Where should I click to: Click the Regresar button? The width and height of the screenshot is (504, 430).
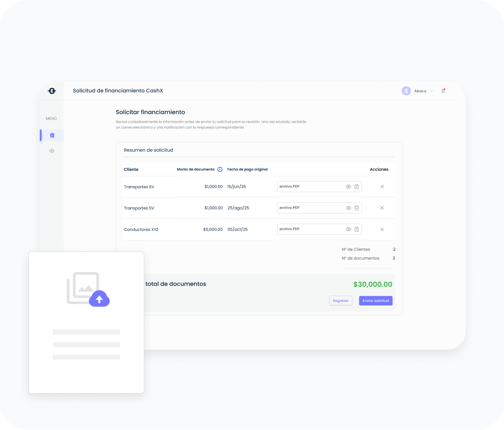(x=341, y=301)
